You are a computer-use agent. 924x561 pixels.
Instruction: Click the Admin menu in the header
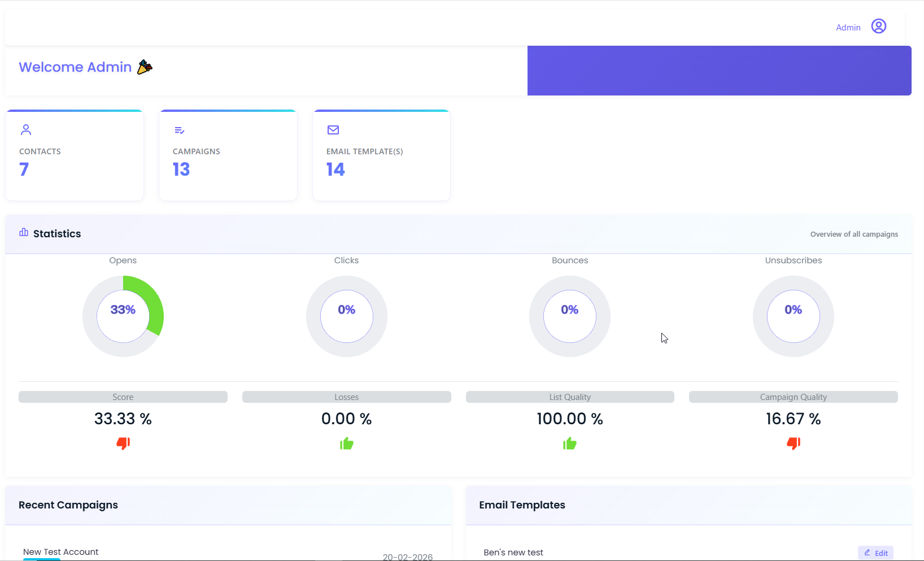click(848, 27)
